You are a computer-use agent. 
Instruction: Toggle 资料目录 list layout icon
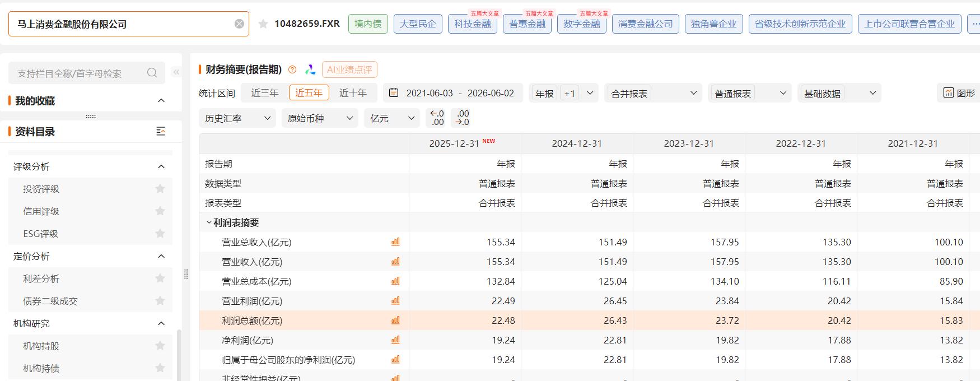(x=161, y=132)
